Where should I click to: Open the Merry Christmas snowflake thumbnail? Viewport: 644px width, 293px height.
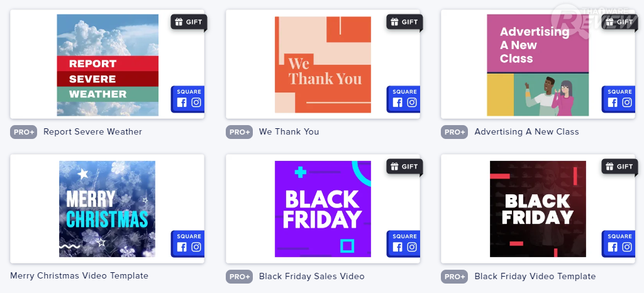tap(107, 209)
